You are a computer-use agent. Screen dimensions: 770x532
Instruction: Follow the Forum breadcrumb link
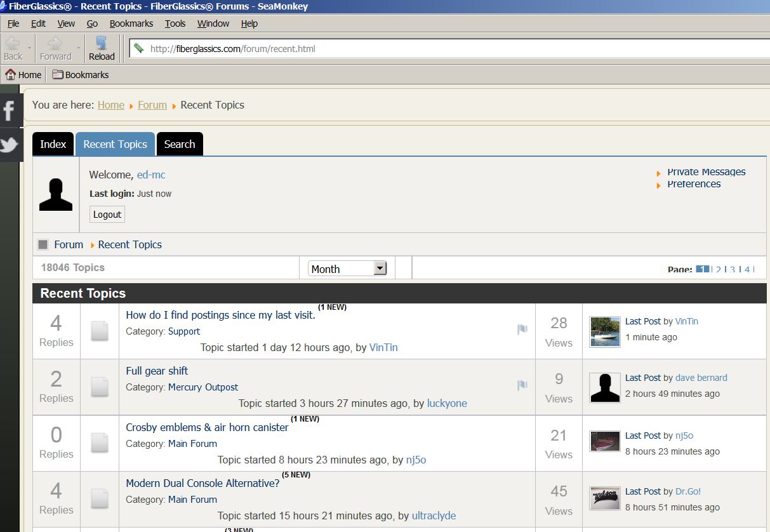(x=152, y=105)
